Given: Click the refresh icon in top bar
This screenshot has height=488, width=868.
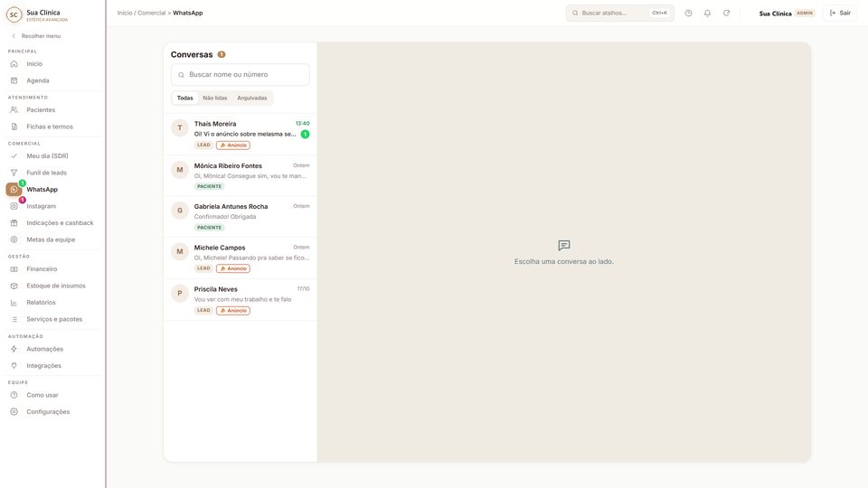Looking at the screenshot, I should (726, 13).
